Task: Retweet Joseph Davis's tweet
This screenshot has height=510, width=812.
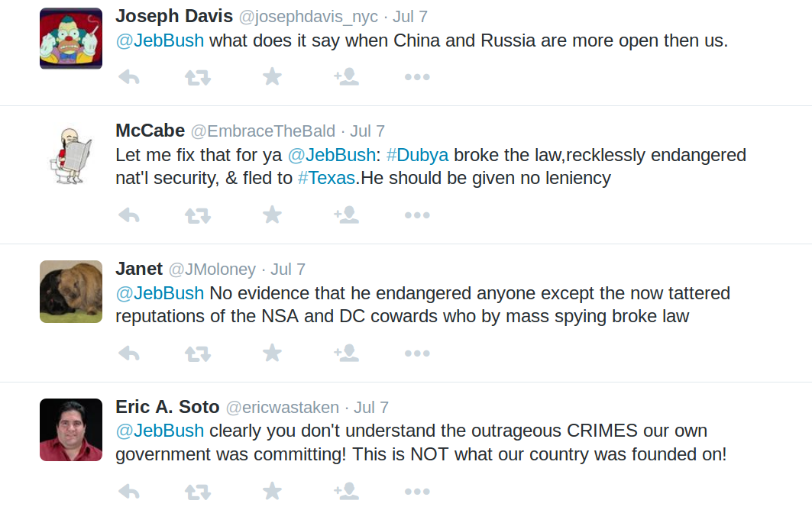Action: [198, 77]
